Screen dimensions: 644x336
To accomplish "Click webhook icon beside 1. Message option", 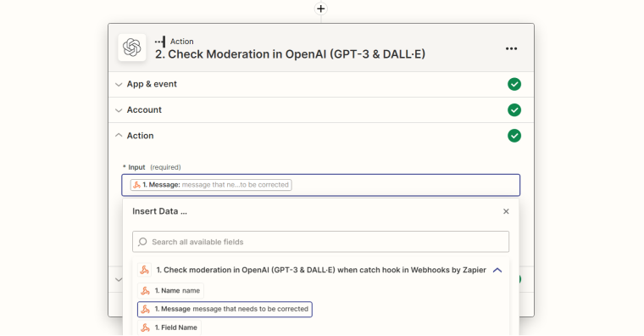I will coord(146,309).
